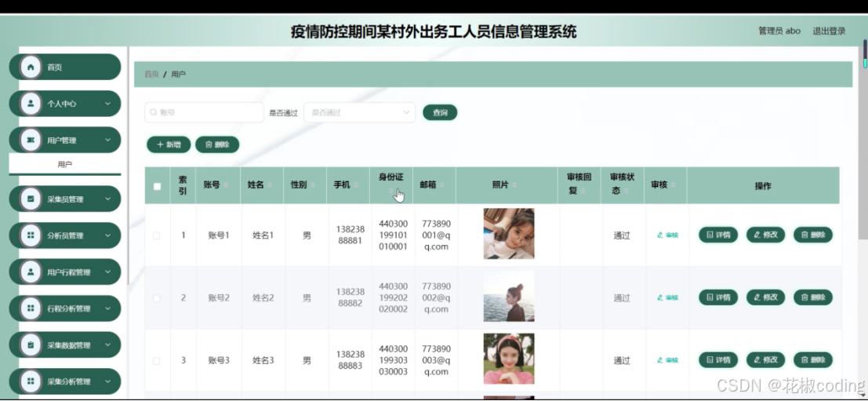Click the 审核回复 column header
The height and width of the screenshot is (401, 868).
579,184
